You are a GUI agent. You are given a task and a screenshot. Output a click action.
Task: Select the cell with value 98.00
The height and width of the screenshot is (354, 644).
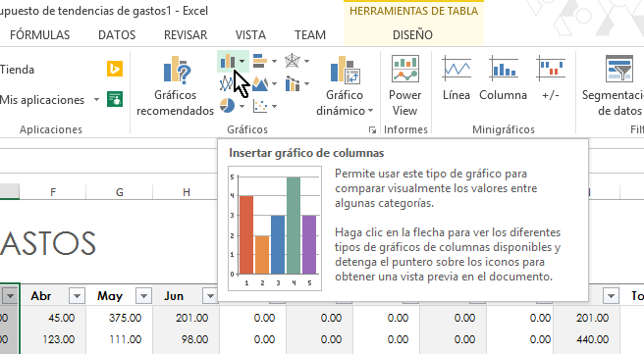186,339
